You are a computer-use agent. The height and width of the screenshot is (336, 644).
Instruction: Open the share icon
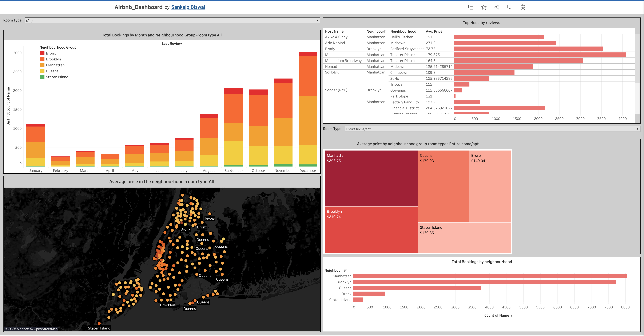click(x=497, y=7)
